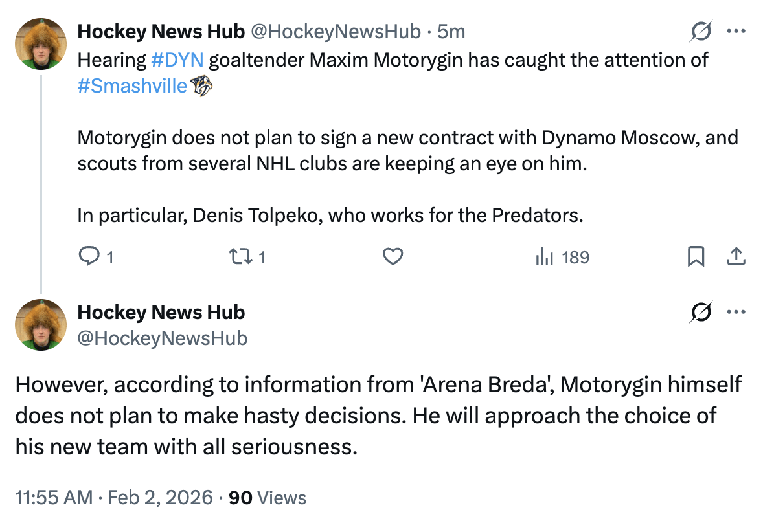Share the first tweet via share icon
Viewport: 763px width, 532px height.
point(735,258)
